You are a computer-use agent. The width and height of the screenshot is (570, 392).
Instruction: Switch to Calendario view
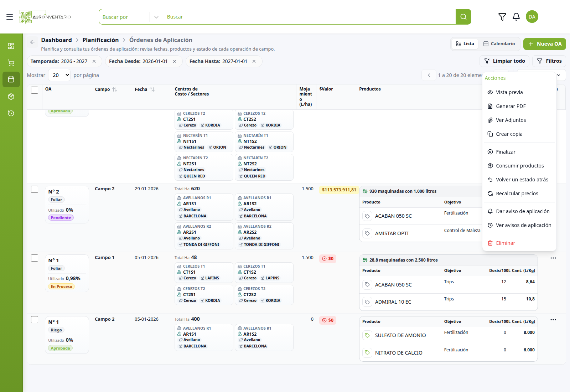[499, 44]
